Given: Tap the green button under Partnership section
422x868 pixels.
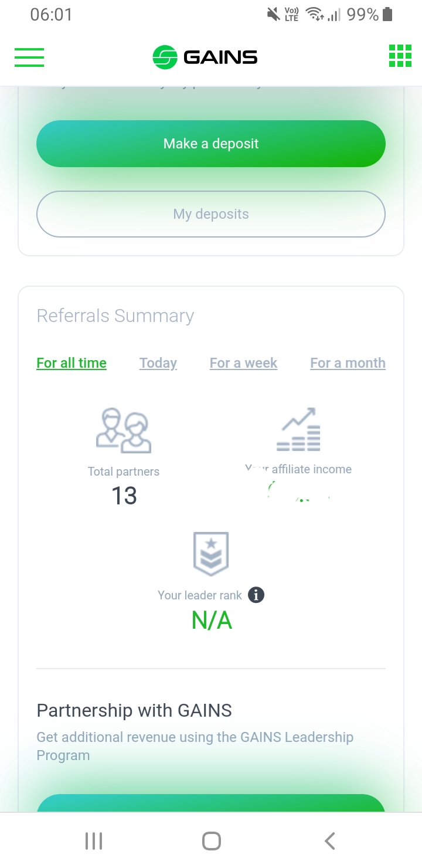Looking at the screenshot, I should click(211, 803).
